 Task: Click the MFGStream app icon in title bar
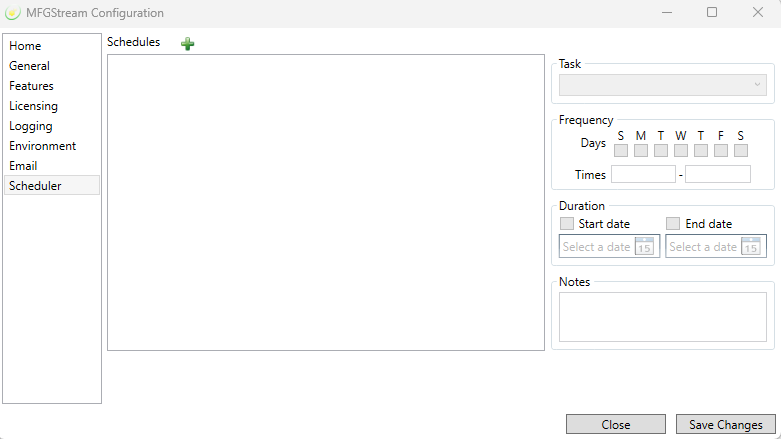point(13,13)
